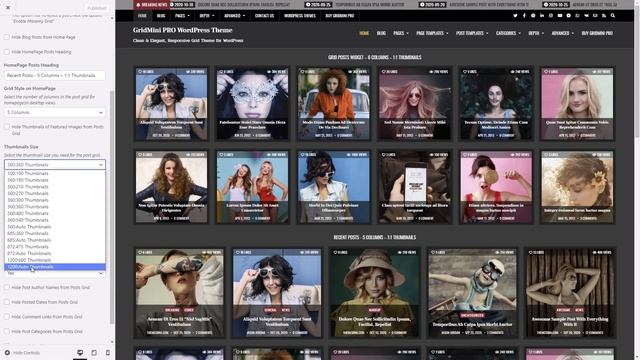Switch to desktop preview icon
This screenshot has width=640, height=360.
pos(80,353)
